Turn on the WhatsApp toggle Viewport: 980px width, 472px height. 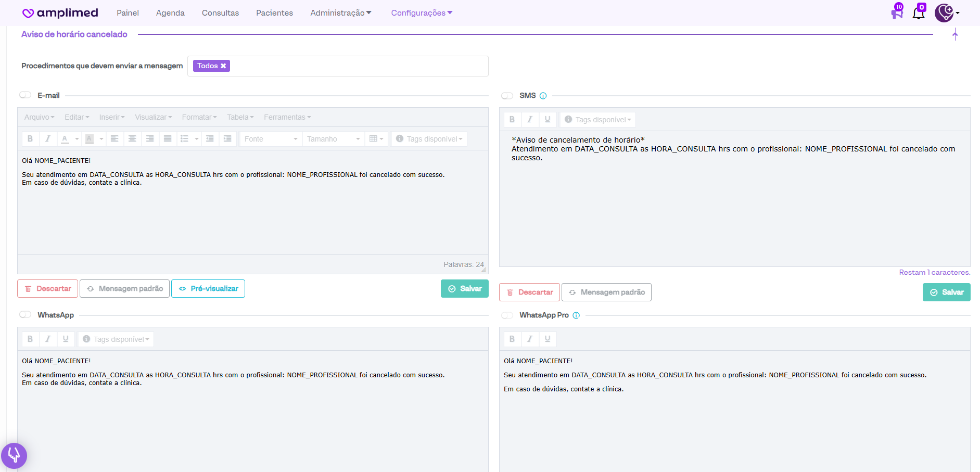26,315
